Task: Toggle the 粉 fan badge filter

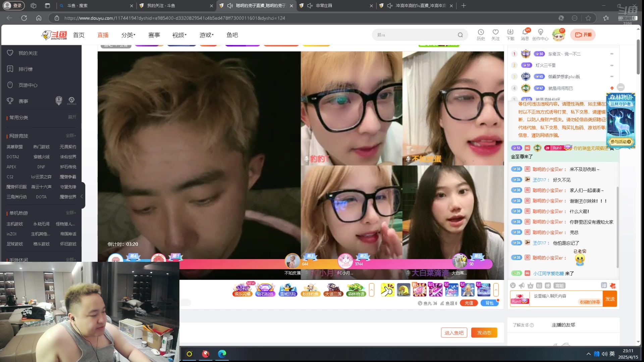Action: click(539, 286)
